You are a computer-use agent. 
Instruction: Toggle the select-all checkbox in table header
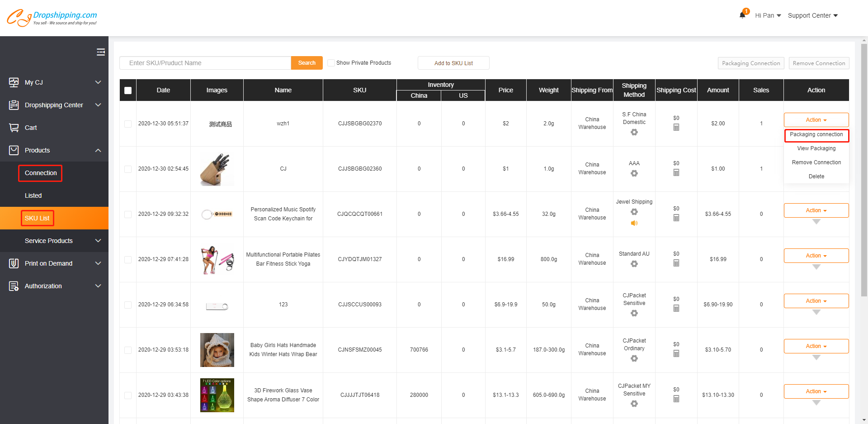pos(128,91)
